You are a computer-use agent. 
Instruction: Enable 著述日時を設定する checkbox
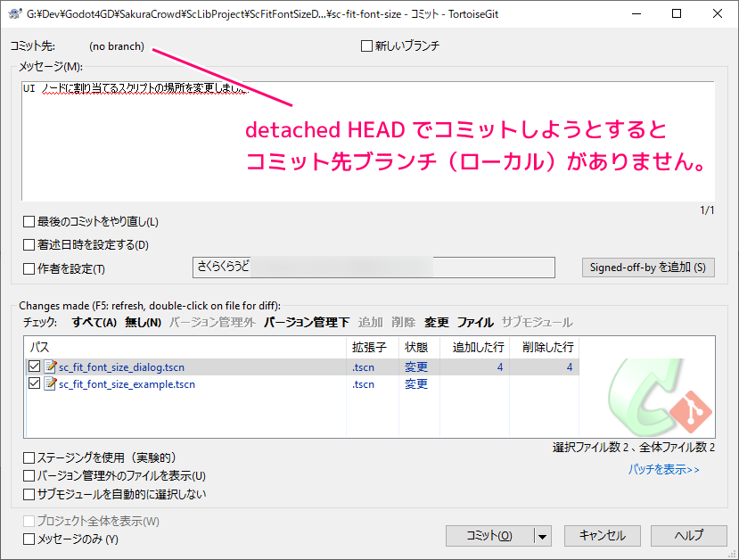[x=29, y=244]
